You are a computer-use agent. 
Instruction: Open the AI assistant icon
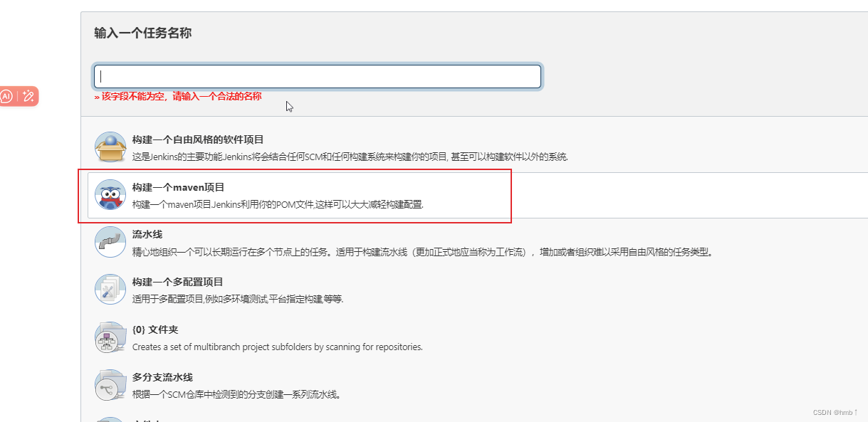tap(6, 97)
